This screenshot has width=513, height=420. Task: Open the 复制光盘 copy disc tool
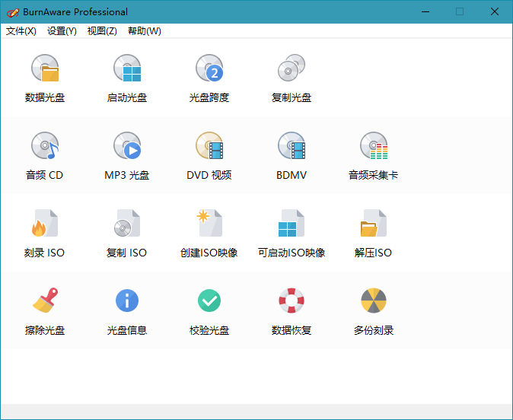pyautogui.click(x=292, y=69)
